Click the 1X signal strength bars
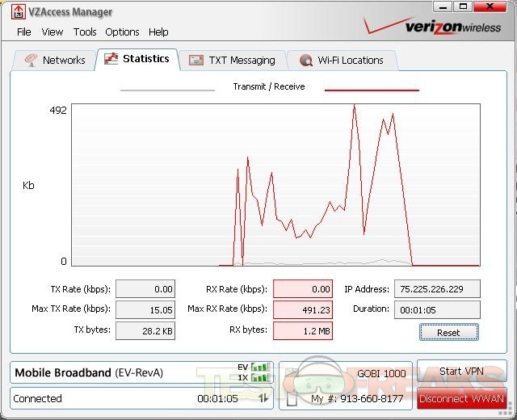The width and height of the screenshot is (517, 420). pos(259,377)
